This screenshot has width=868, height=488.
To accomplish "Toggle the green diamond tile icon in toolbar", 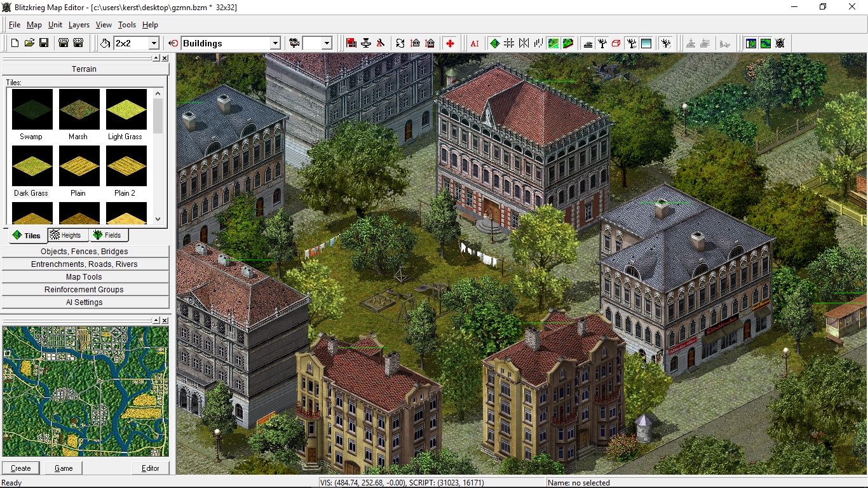I will (x=494, y=43).
